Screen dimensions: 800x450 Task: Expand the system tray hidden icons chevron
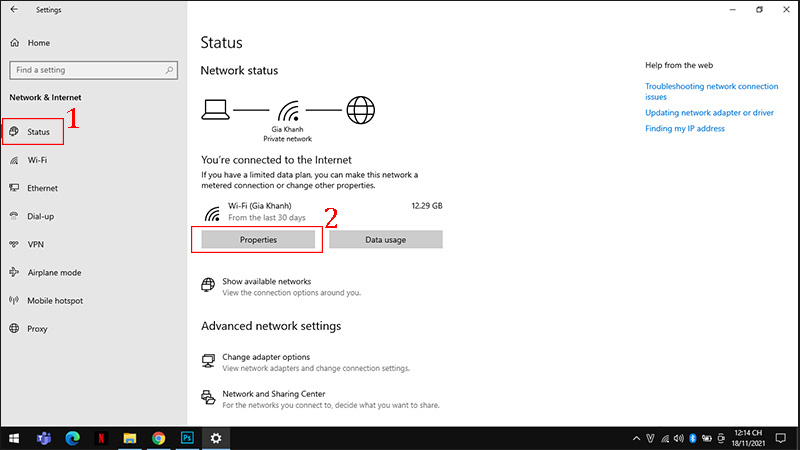[x=637, y=438]
